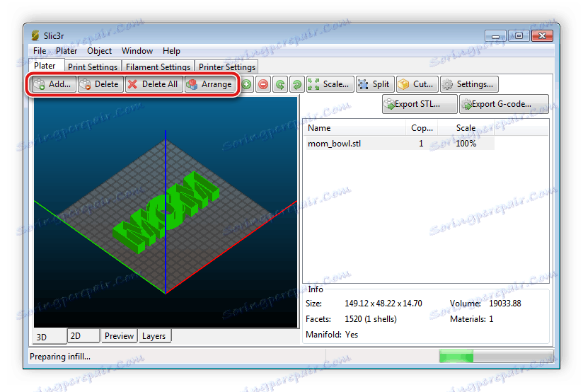Click the green slicing progress bar
Viewport: 583px width, 392px height.
pos(456,357)
